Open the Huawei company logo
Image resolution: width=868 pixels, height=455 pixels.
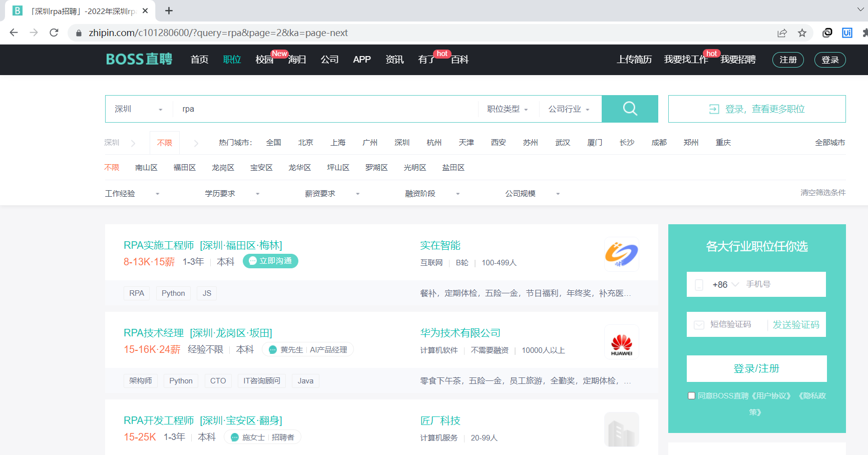(x=621, y=342)
